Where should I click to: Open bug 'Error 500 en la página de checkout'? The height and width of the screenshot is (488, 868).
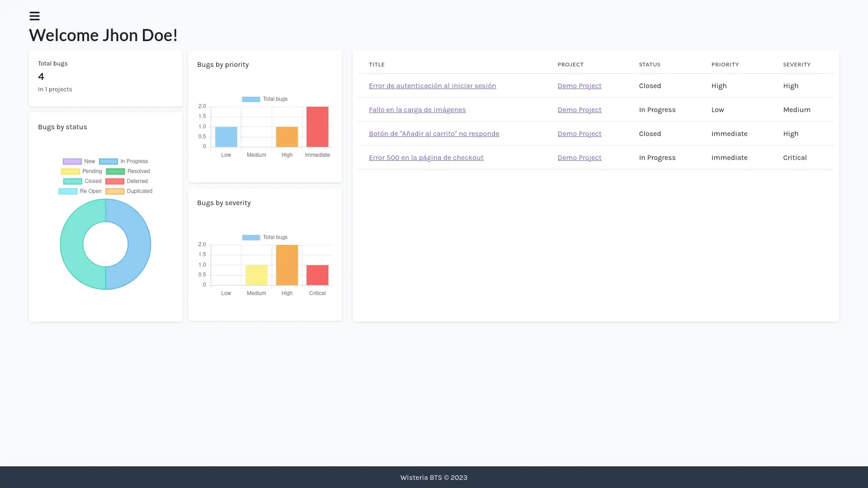coord(426,158)
